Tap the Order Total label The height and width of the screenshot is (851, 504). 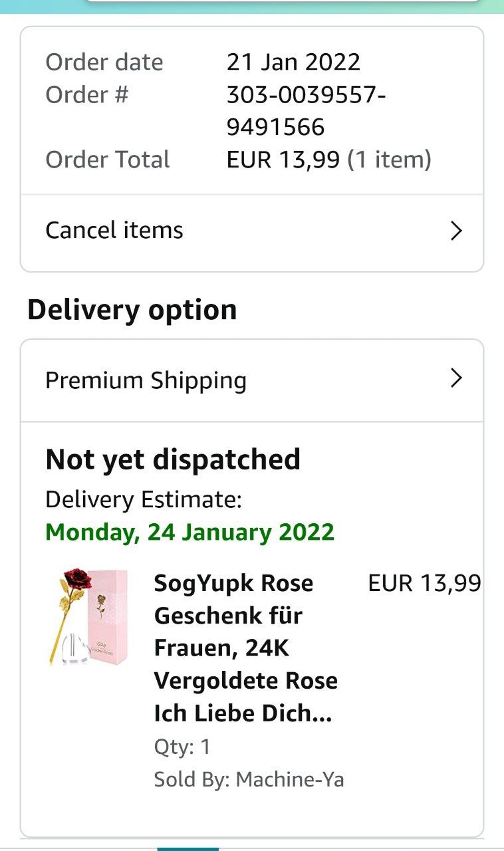108,160
